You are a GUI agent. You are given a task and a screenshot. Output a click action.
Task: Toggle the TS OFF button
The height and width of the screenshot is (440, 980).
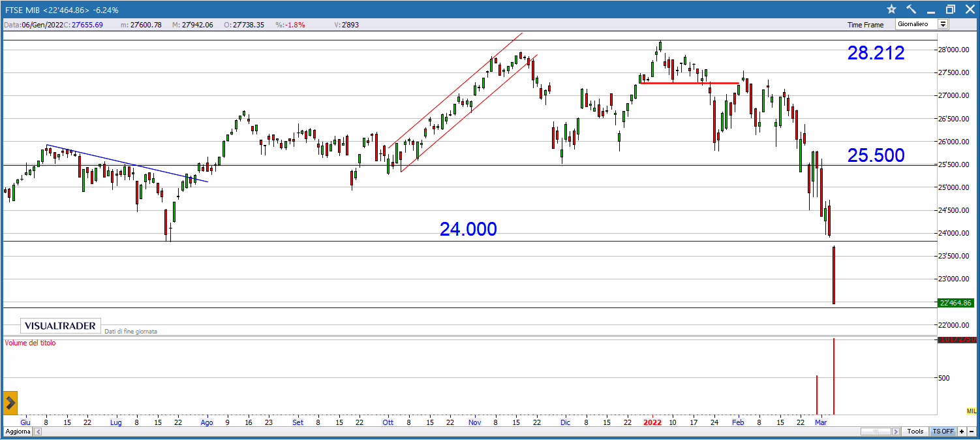pos(943,432)
